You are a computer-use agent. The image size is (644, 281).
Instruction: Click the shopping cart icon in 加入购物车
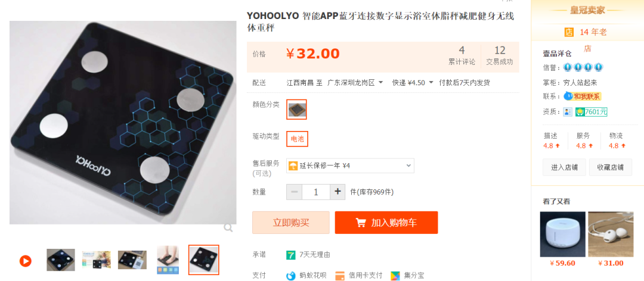click(361, 223)
